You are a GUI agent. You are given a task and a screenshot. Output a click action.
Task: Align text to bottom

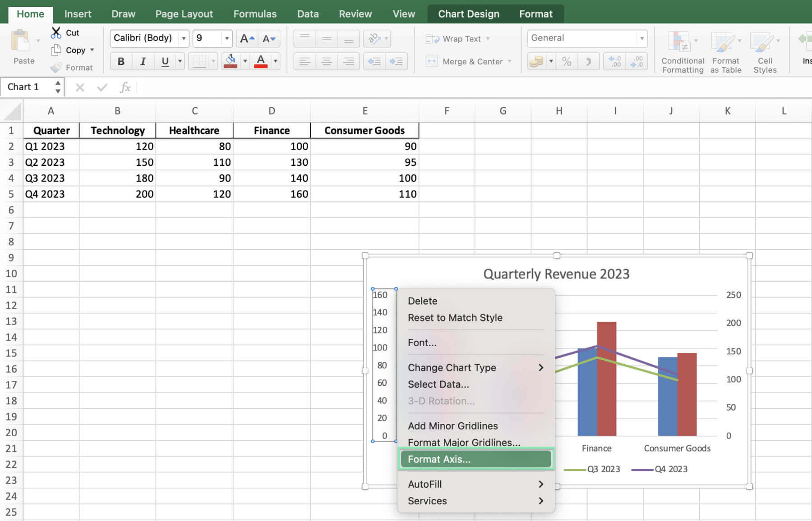(349, 39)
